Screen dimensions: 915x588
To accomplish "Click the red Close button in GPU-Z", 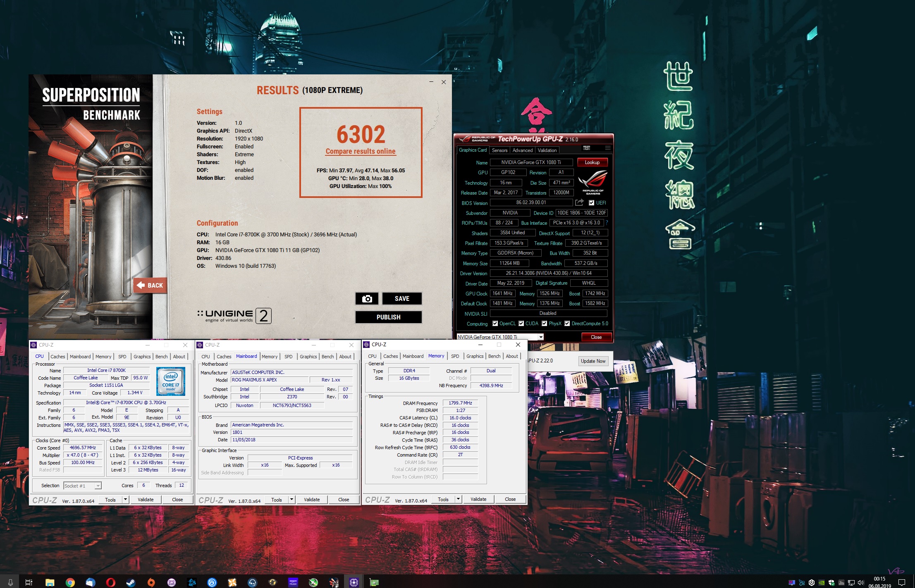I will pos(596,337).
